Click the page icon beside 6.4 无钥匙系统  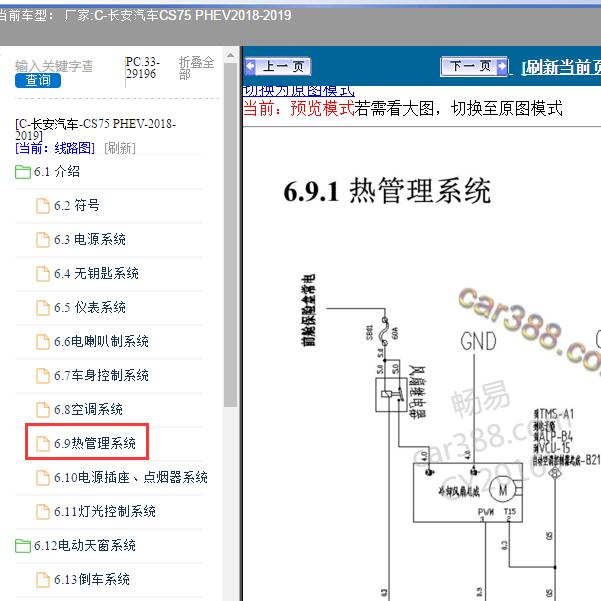pyautogui.click(x=43, y=274)
